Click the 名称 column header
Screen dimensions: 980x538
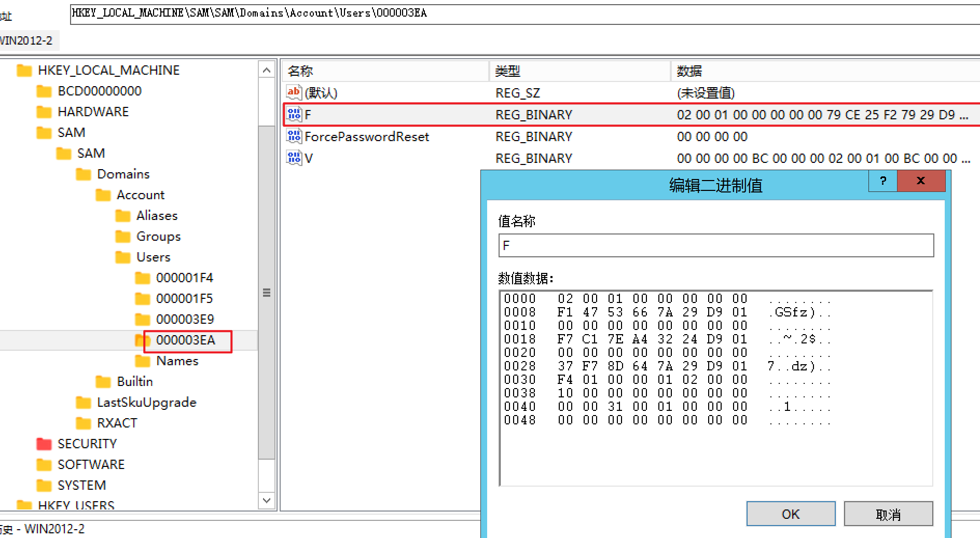[x=385, y=71]
